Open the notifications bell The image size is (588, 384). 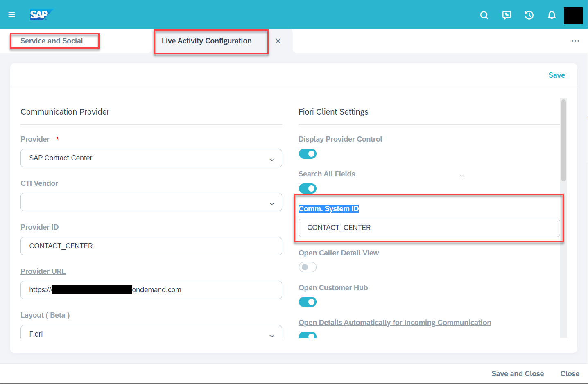(x=552, y=15)
